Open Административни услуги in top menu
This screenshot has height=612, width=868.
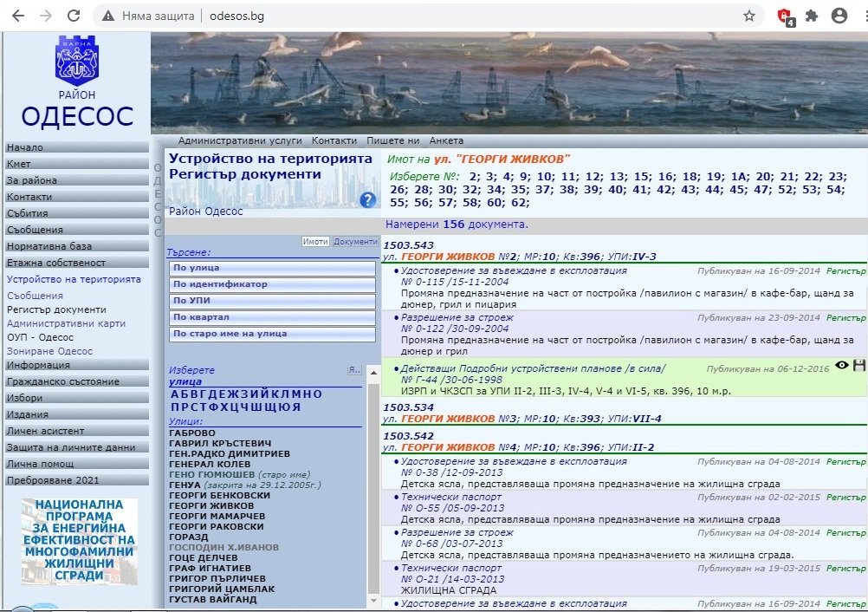(x=240, y=140)
